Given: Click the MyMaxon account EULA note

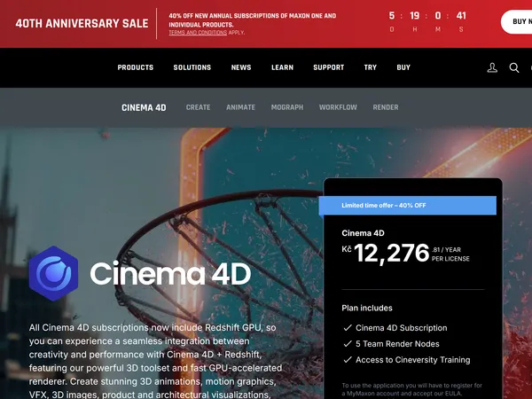Looking at the screenshot, I should [412, 389].
